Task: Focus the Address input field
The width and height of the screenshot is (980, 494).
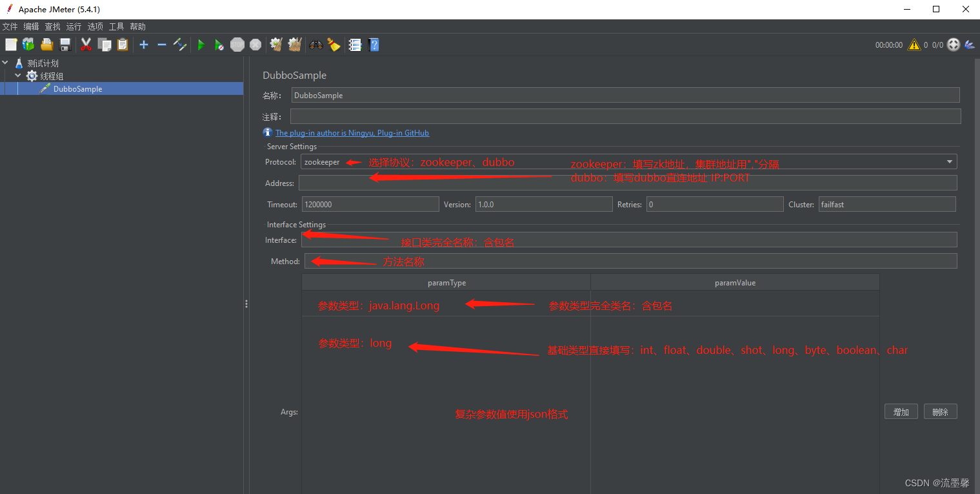Action: [628, 183]
